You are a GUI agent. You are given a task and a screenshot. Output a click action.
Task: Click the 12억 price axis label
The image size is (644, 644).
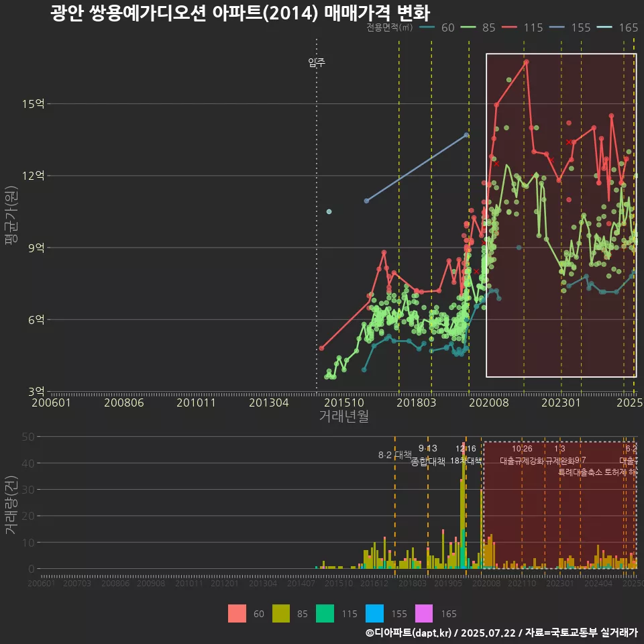click(x=34, y=176)
